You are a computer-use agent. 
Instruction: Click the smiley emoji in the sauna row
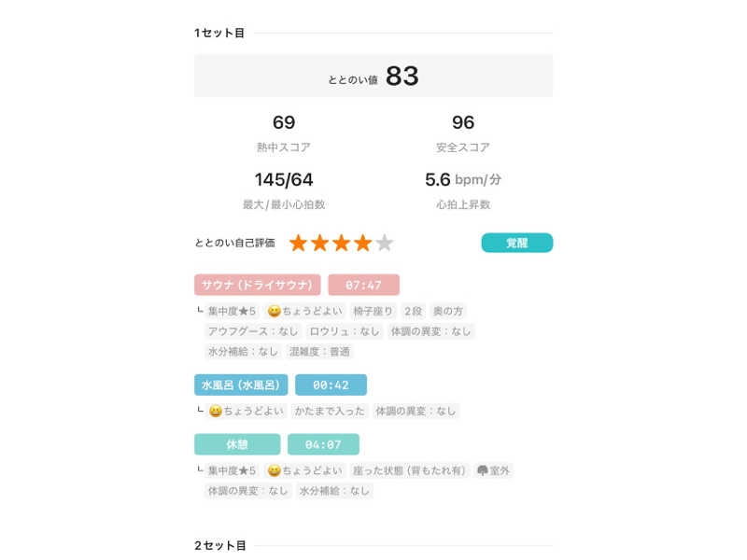[x=275, y=311]
